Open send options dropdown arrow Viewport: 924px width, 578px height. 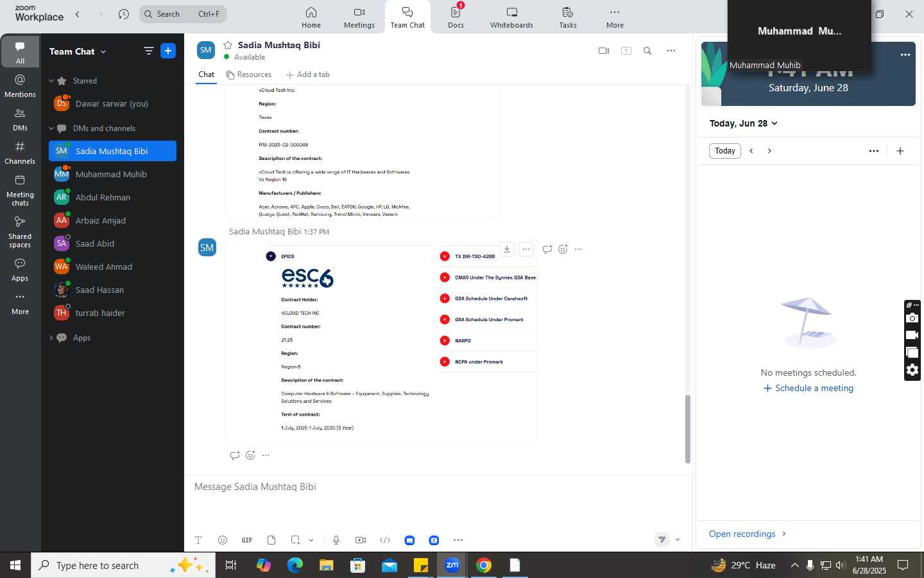coord(678,540)
